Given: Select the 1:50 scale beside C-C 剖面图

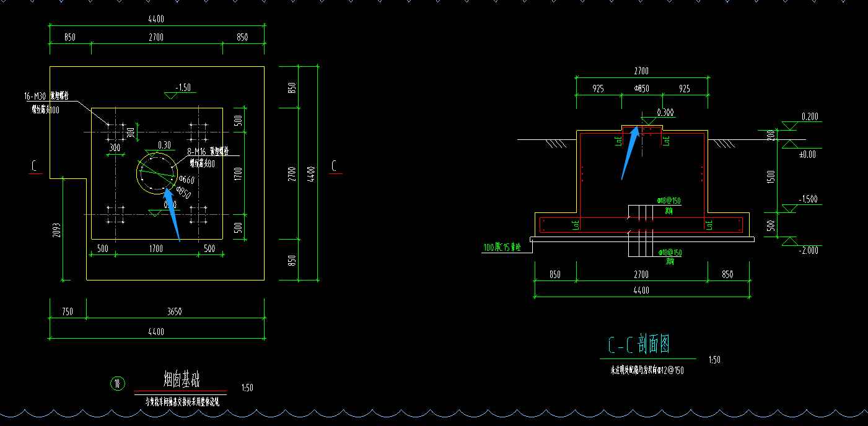Looking at the screenshot, I should click(714, 360).
